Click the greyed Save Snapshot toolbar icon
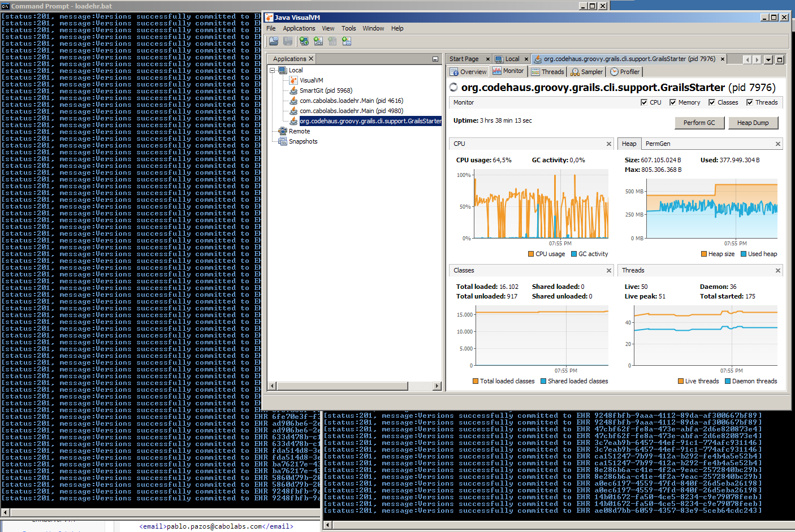Image resolution: width=795 pixels, height=532 pixels. [x=288, y=41]
